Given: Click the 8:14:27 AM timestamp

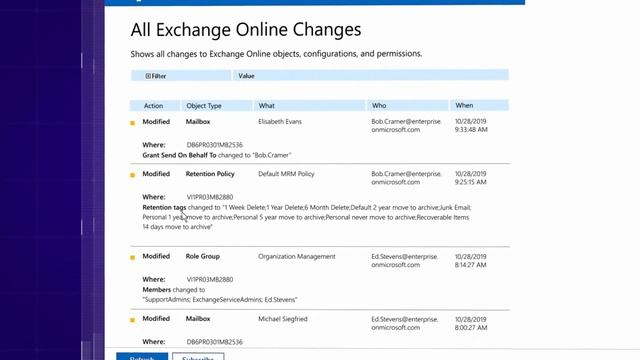Looking at the screenshot, I should [471, 265].
